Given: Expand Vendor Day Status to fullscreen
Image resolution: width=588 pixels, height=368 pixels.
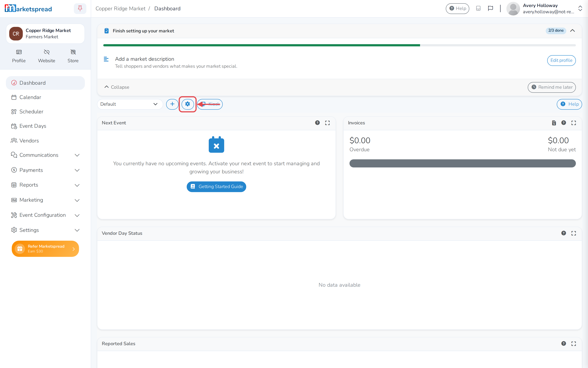Looking at the screenshot, I should [x=574, y=233].
